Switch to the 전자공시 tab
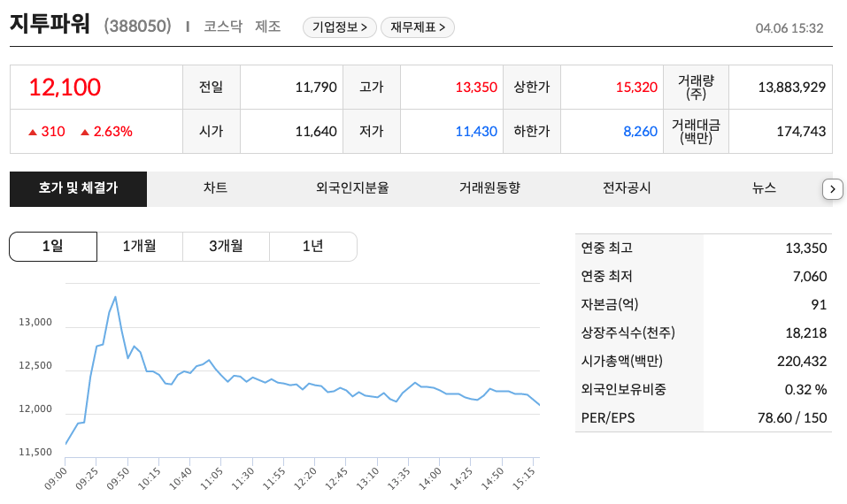Image resolution: width=847 pixels, height=504 pixels. [x=627, y=188]
